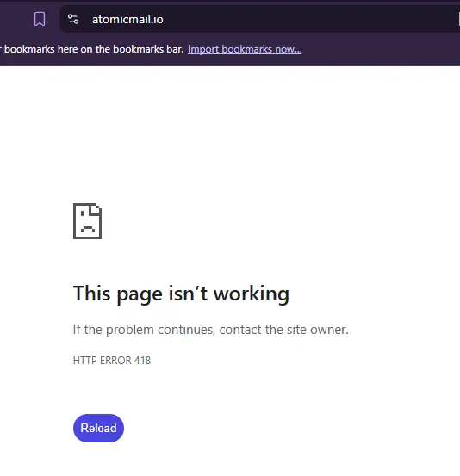
Task: Click the bookmark icon beside address bar
Action: click(40, 19)
